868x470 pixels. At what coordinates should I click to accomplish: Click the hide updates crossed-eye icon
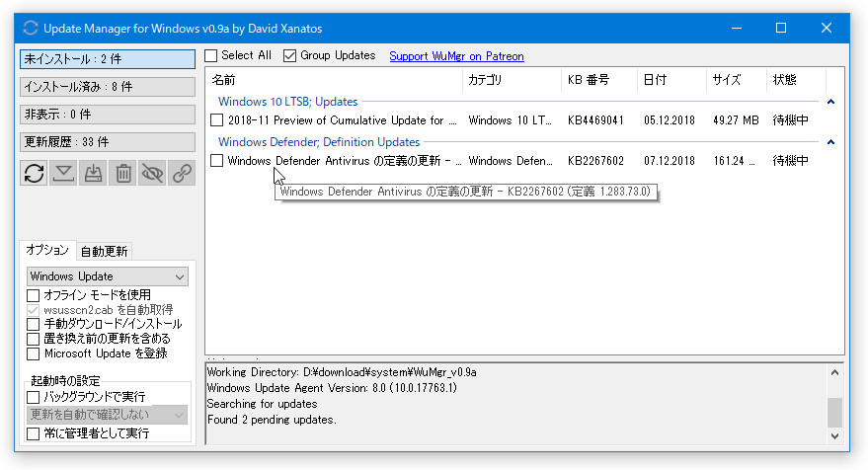pos(152,173)
